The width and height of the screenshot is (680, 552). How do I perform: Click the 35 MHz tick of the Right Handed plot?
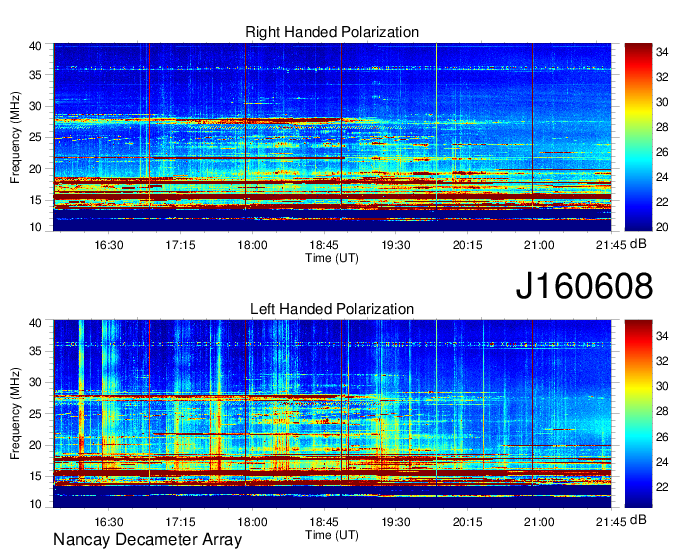pos(35,75)
